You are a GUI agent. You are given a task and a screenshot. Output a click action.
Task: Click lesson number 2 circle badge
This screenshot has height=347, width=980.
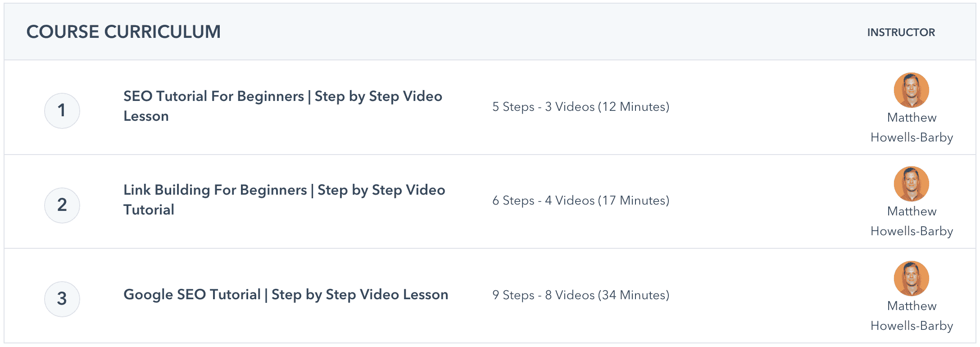pyautogui.click(x=62, y=205)
